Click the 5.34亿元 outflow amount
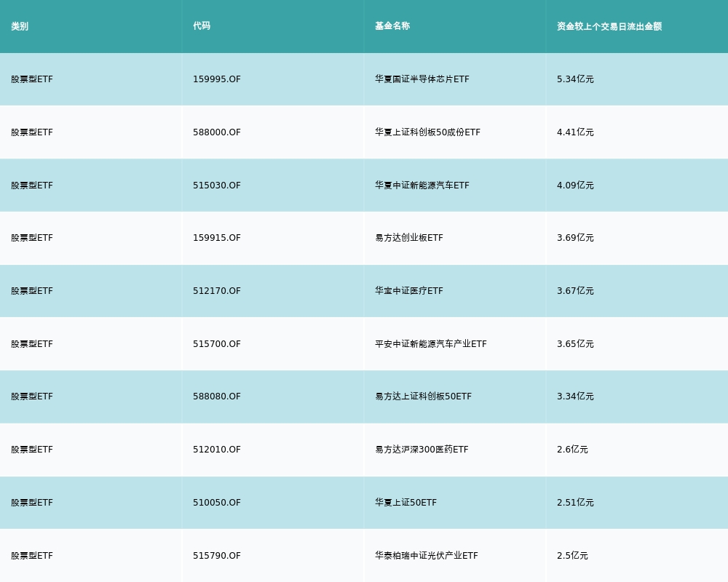The width and height of the screenshot is (728, 582). 575,79
